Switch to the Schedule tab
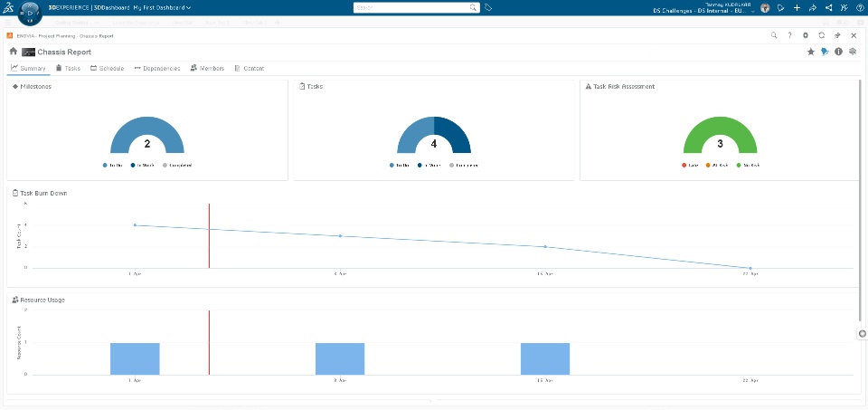868x410 pixels. point(108,68)
